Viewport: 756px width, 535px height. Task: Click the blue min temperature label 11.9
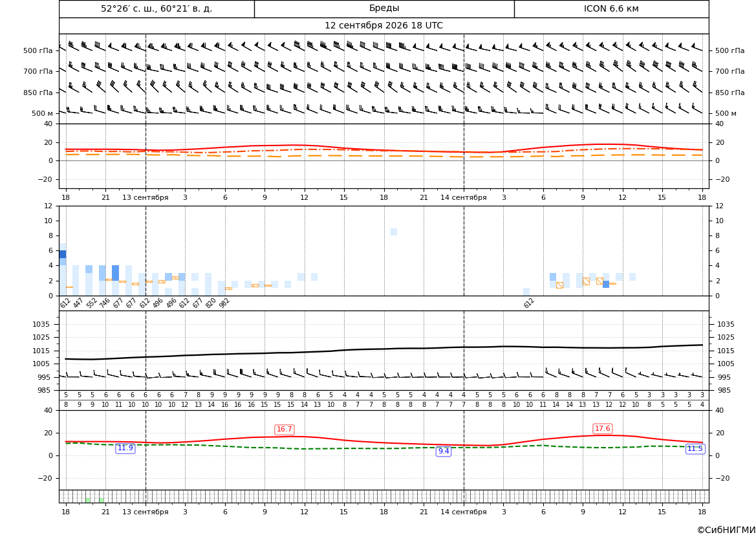click(x=125, y=448)
